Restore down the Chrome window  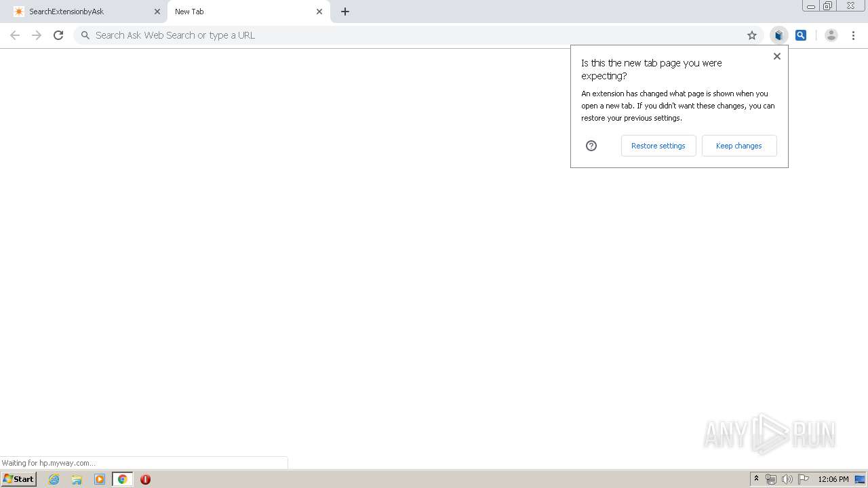(x=828, y=6)
